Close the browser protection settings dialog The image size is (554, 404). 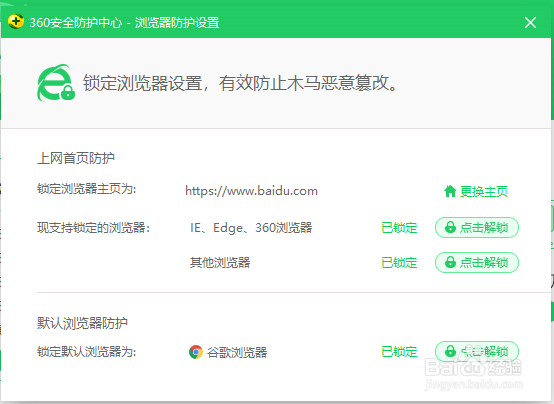[530, 23]
